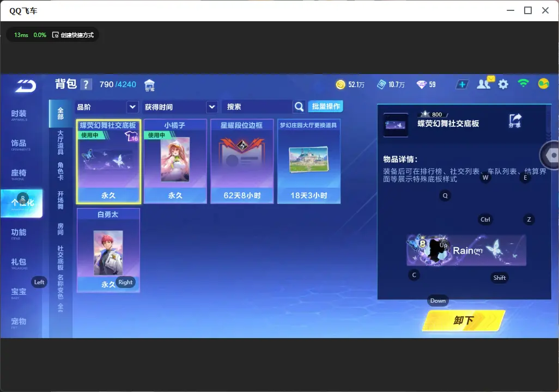Viewport: 559px width, 392px height.
Task: Share item with the share icon
Action: tap(515, 121)
